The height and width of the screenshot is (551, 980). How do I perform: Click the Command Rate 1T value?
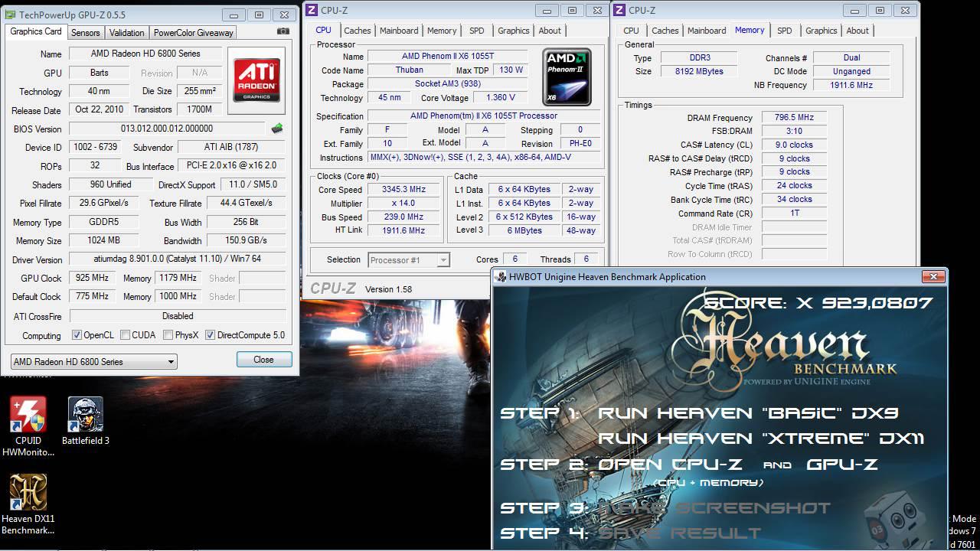click(793, 213)
